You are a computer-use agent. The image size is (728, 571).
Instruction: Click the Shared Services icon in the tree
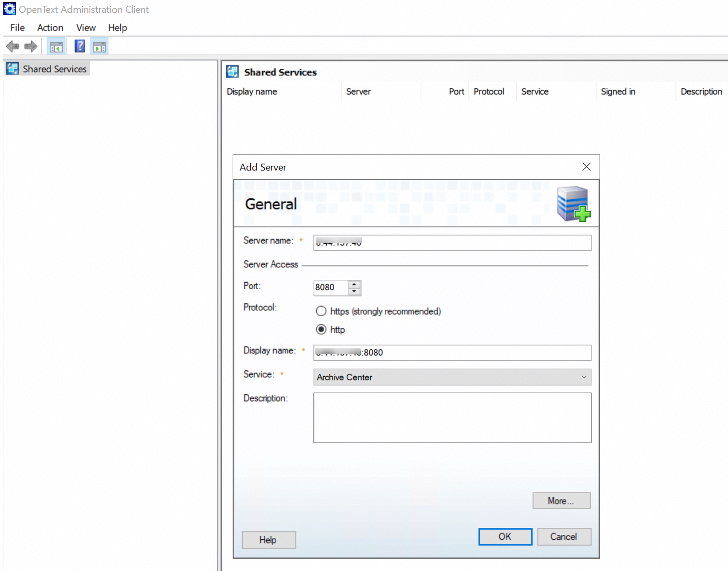point(12,69)
